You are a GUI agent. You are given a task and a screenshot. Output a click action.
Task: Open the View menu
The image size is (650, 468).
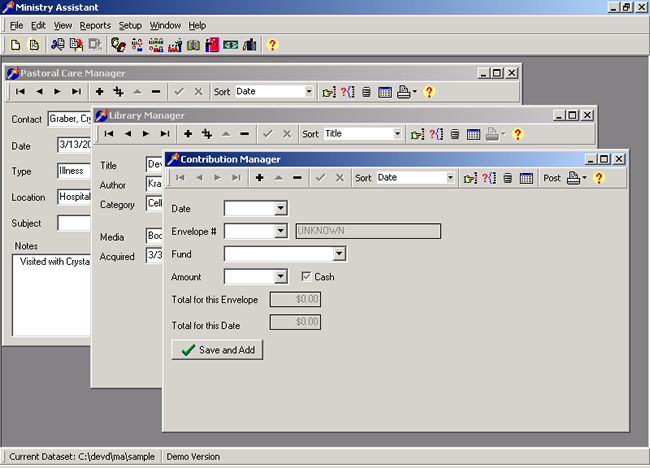[x=63, y=25]
